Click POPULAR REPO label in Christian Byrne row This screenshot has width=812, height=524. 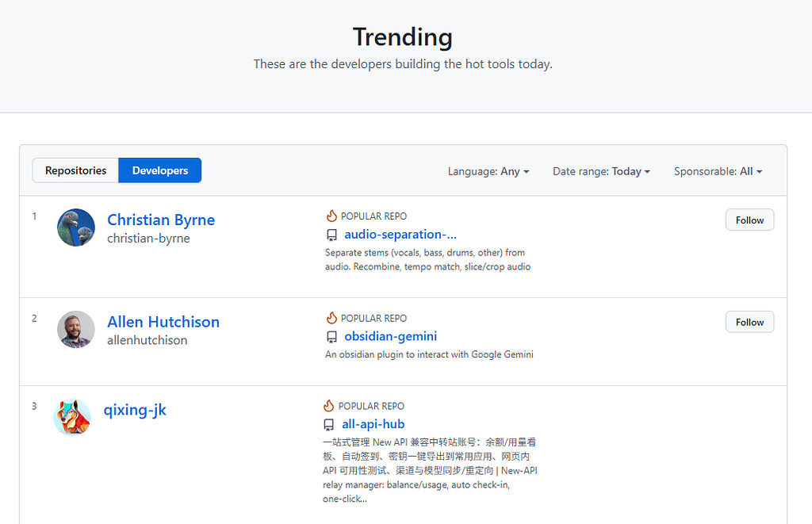coord(374,216)
